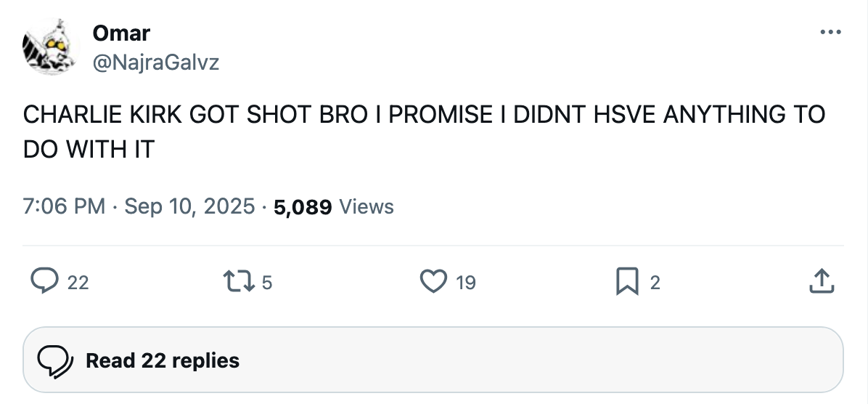The height and width of the screenshot is (404, 868).
Task: Click the word Views after 5,089
Action: pyautogui.click(x=367, y=207)
